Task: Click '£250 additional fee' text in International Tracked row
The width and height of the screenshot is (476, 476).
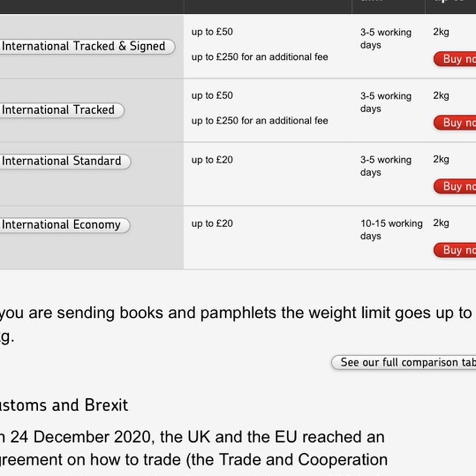Action: point(260,120)
